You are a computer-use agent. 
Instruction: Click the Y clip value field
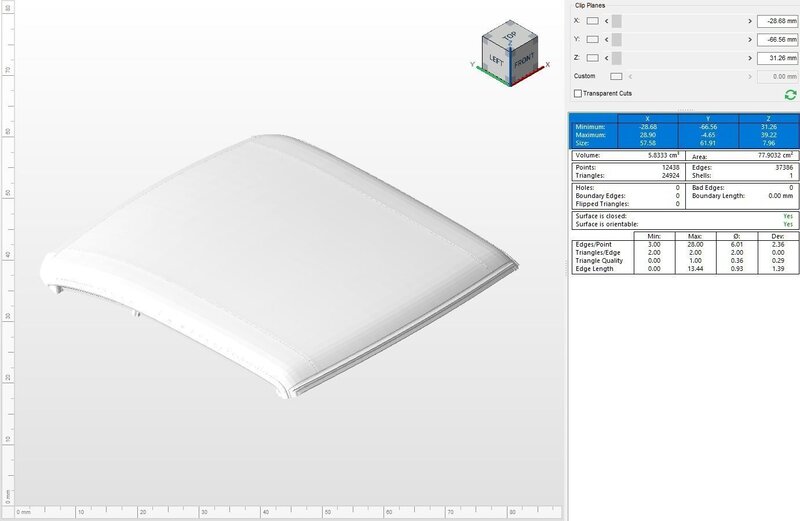tap(776, 39)
